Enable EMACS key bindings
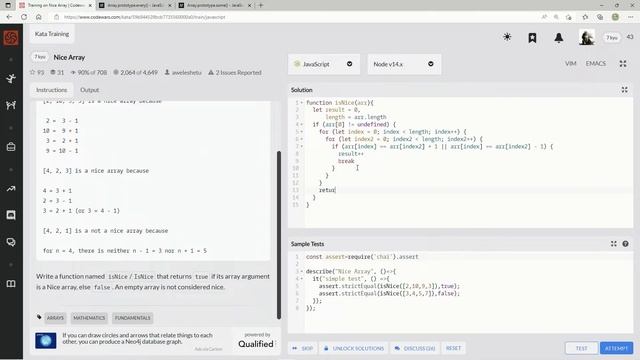 coord(596,64)
